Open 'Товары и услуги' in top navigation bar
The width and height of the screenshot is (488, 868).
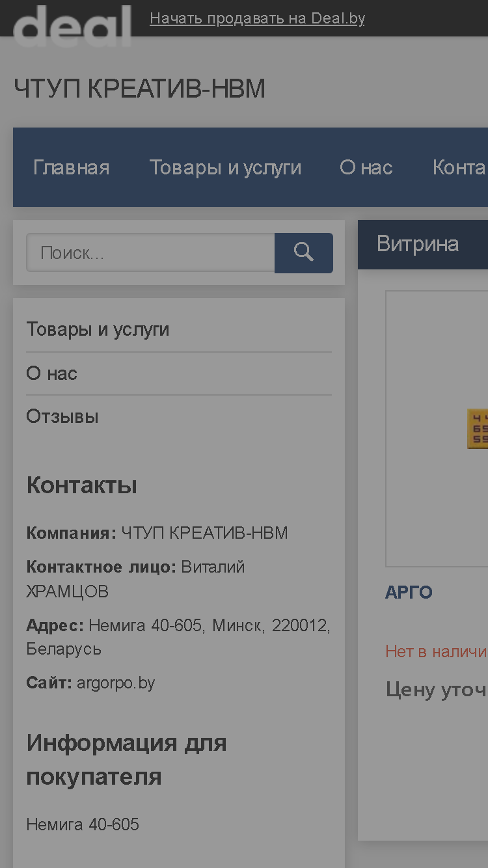pyautogui.click(x=225, y=167)
